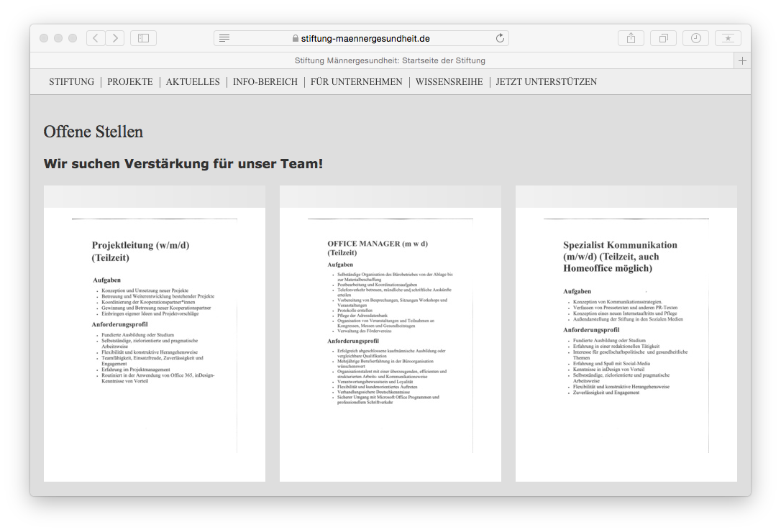Open the Projektleitung job posting document
The height and width of the screenshot is (532, 781).
point(155,334)
